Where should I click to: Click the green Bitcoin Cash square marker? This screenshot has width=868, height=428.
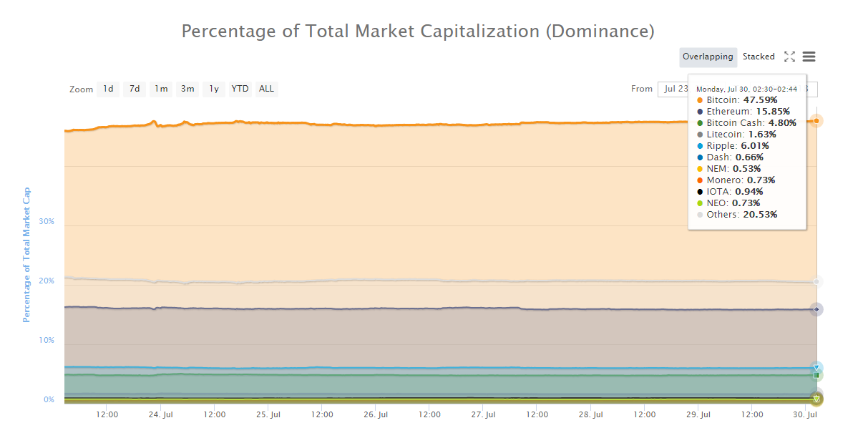[816, 375]
